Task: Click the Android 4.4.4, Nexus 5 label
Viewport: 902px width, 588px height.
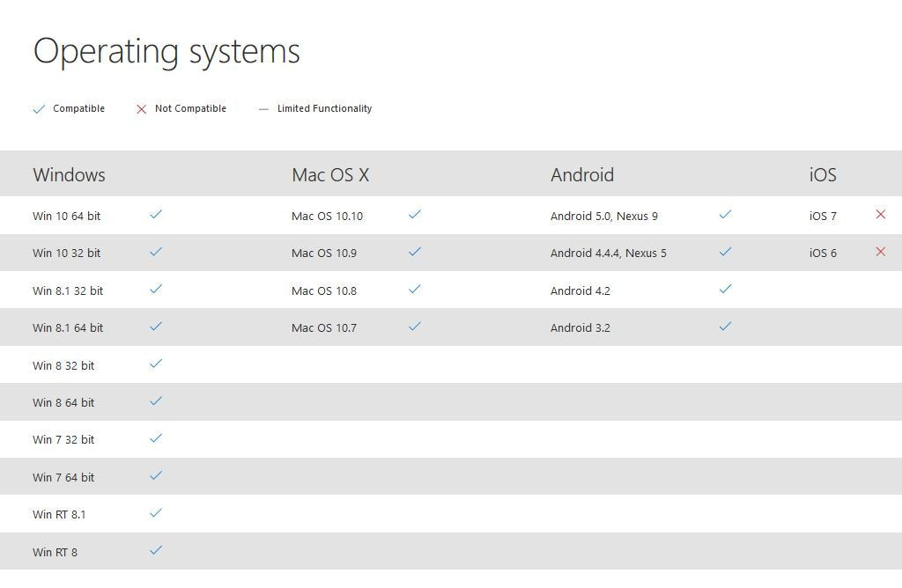Action: point(608,253)
